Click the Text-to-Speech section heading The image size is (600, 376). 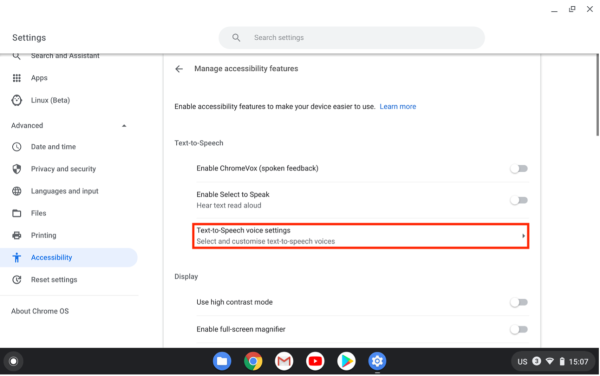click(199, 143)
